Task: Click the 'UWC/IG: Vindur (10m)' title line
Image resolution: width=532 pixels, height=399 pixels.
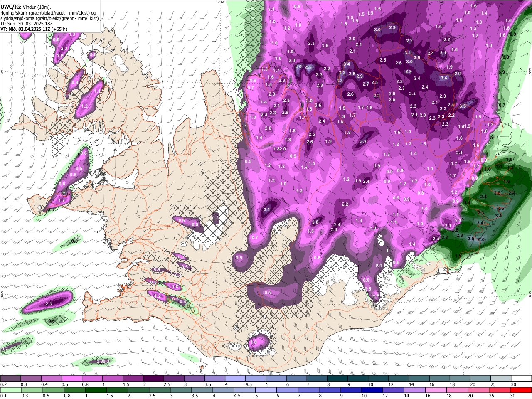Action: click(x=26, y=7)
